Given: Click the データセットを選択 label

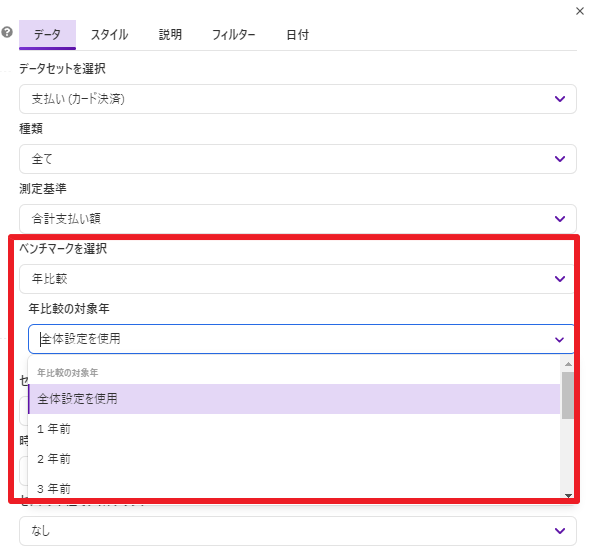Looking at the screenshot, I should coord(62,69).
